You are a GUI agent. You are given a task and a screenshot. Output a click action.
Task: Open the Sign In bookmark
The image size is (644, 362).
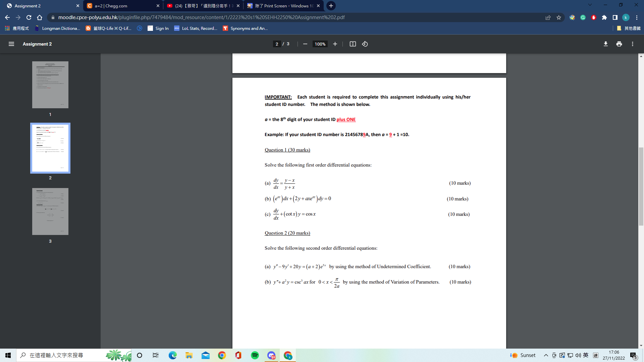[x=158, y=28]
